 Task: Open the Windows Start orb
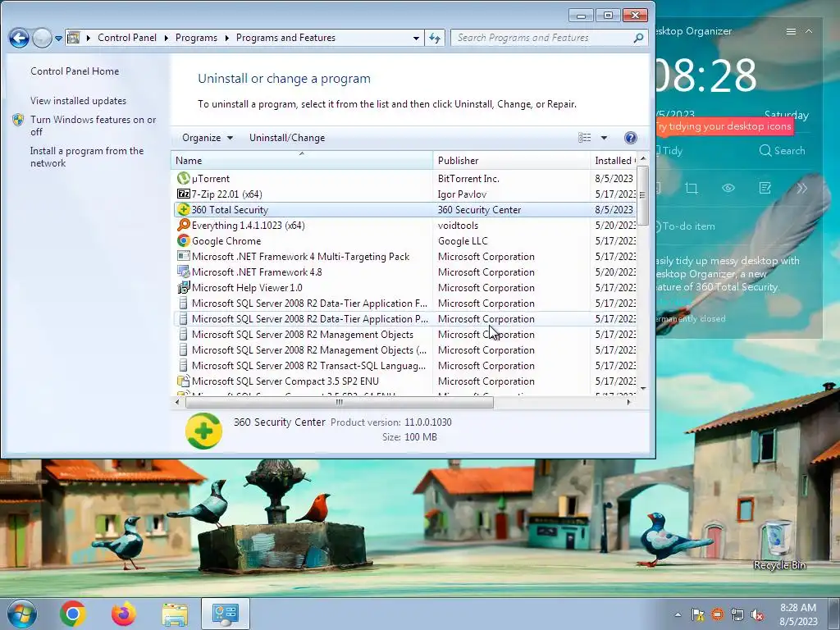[21, 614]
